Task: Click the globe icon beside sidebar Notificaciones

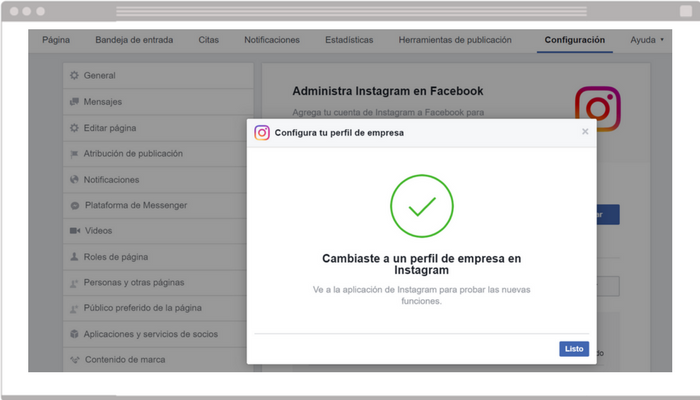Action: [74, 179]
